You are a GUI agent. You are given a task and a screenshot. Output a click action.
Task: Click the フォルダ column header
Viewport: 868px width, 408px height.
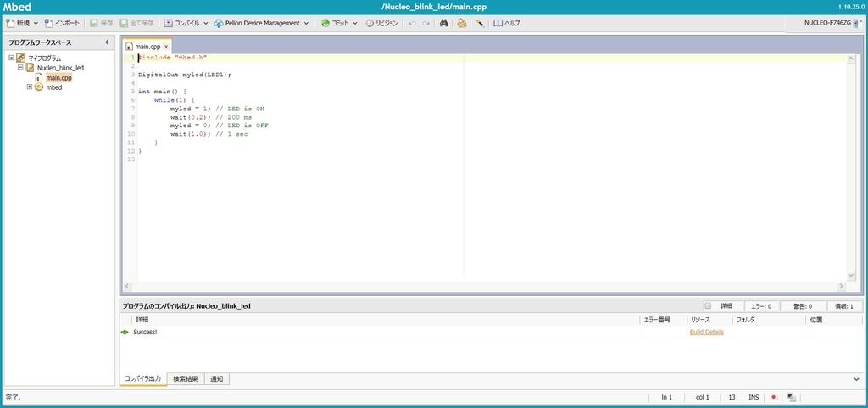tap(769, 320)
